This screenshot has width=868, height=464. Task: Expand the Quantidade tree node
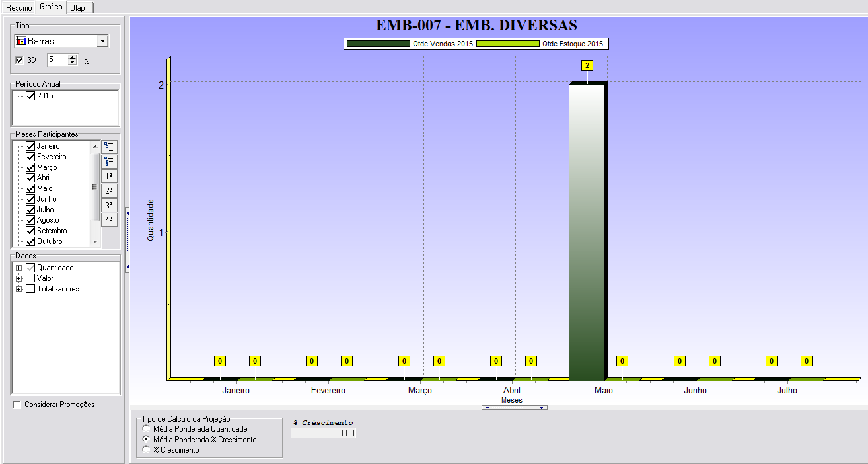point(19,268)
